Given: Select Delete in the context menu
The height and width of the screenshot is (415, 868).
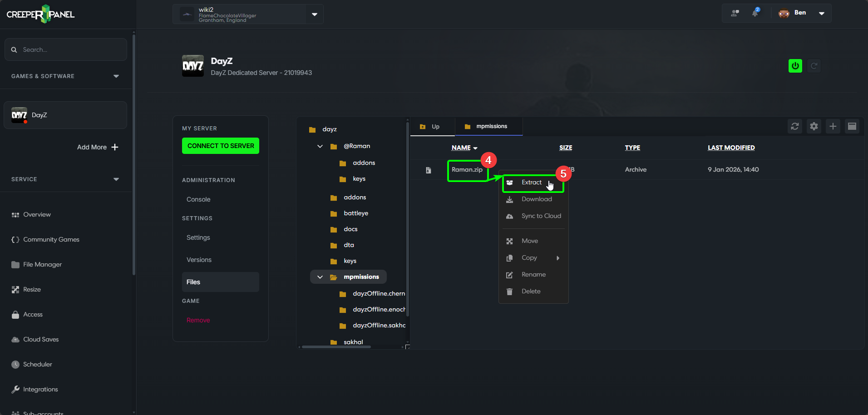Looking at the screenshot, I should click(x=531, y=291).
